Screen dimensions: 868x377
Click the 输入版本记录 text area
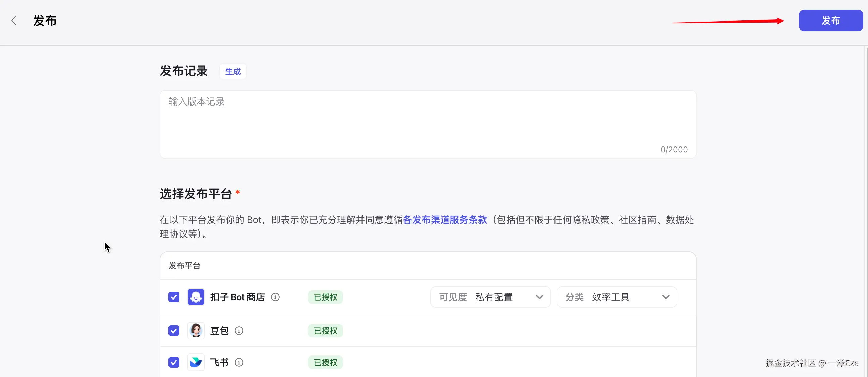pos(428,124)
